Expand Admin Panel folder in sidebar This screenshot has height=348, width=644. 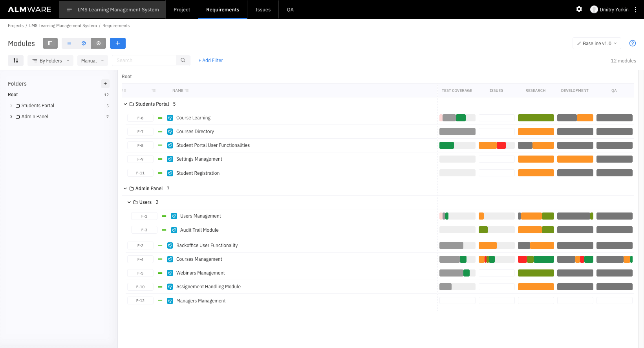pyautogui.click(x=11, y=117)
